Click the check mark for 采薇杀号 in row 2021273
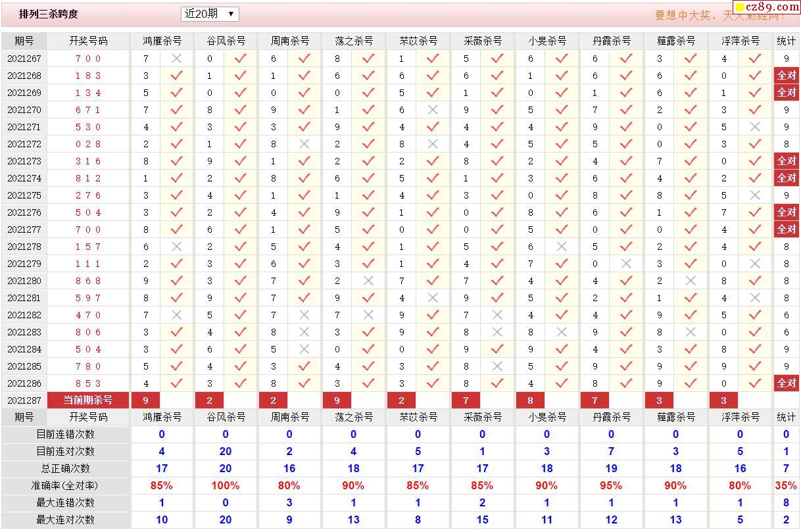 (497, 161)
